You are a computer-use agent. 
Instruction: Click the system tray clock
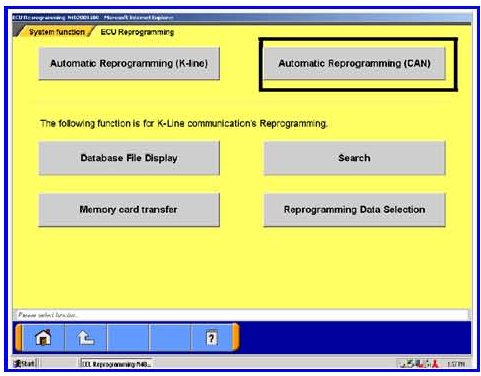pyautogui.click(x=456, y=364)
